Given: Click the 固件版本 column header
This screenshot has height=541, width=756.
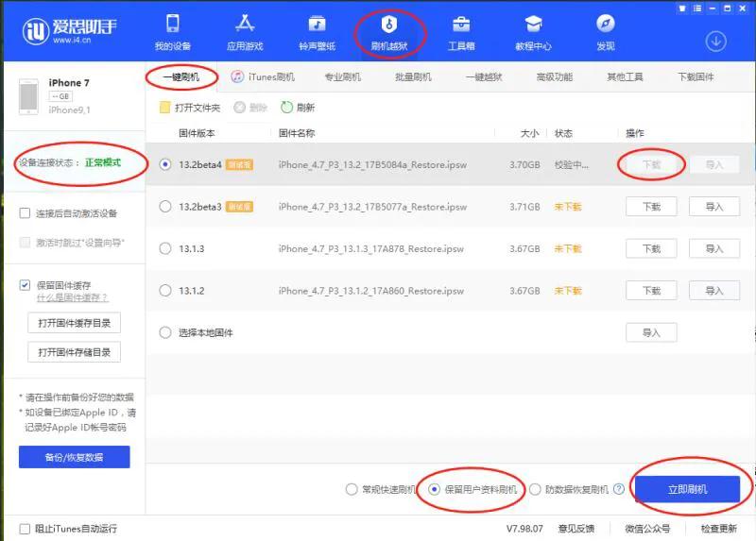Looking at the screenshot, I should click(197, 133).
